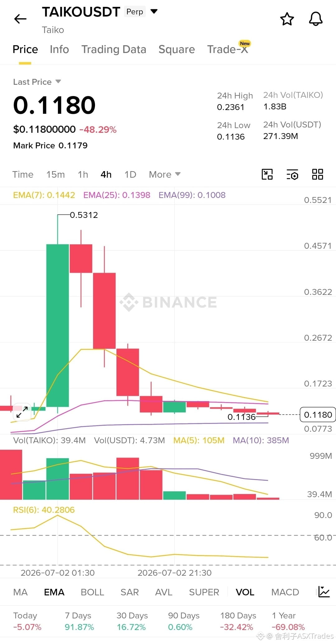Toggle the EMA indicator
Image resolution: width=336 pixels, height=644 pixels.
tap(54, 592)
